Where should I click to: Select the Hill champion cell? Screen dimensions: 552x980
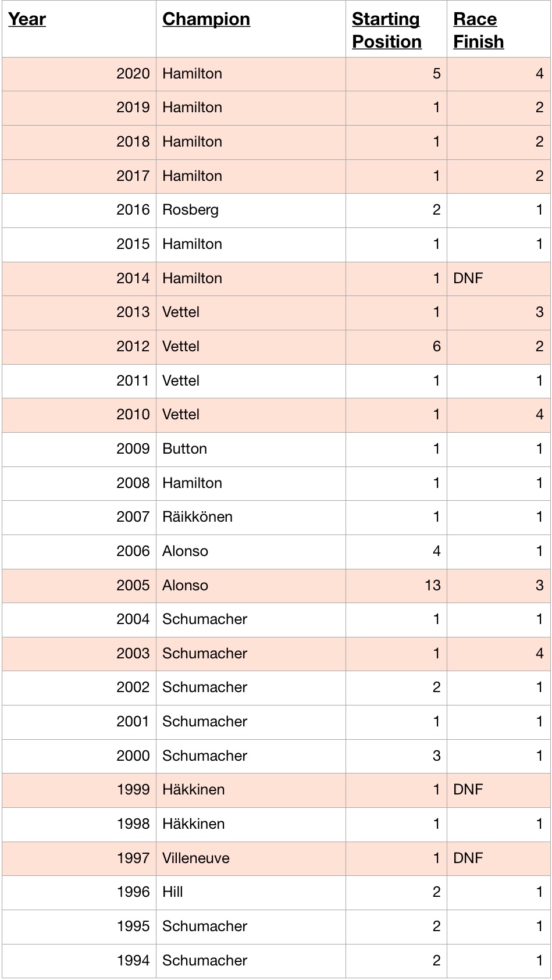point(172,892)
